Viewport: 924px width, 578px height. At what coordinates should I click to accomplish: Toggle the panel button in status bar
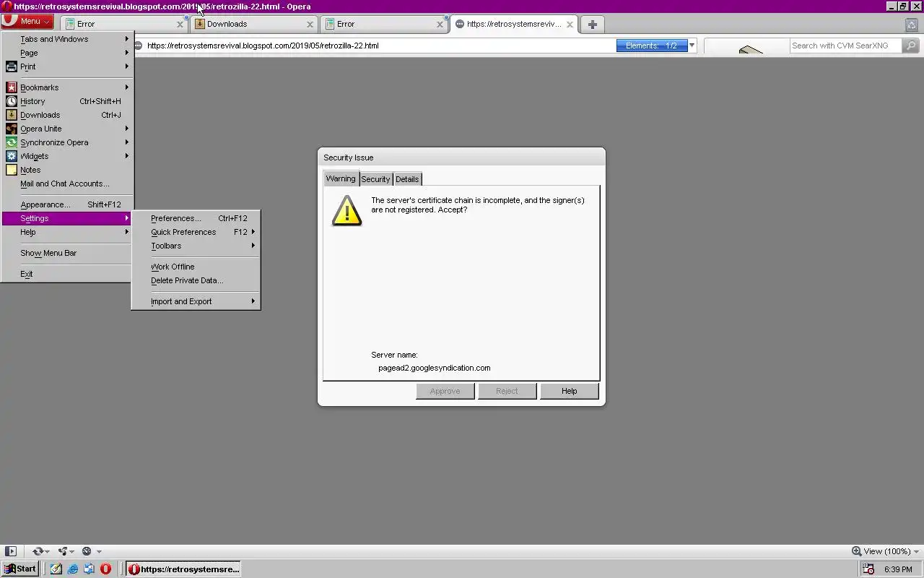pos(10,551)
